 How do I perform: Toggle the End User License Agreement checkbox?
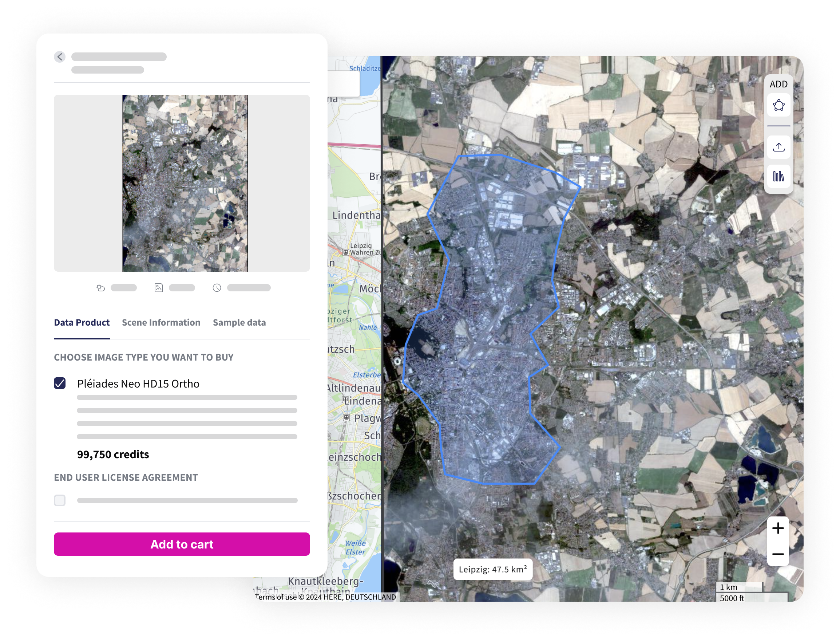[60, 500]
